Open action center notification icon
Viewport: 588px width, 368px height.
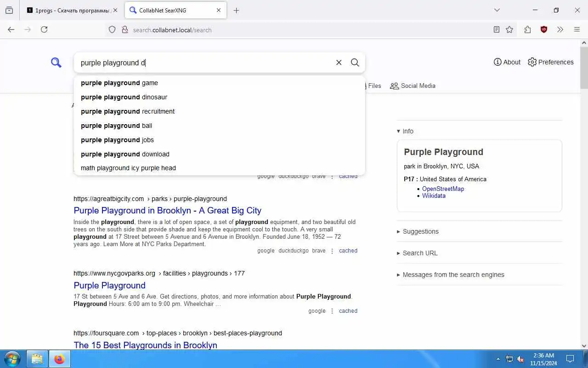[x=570, y=359]
